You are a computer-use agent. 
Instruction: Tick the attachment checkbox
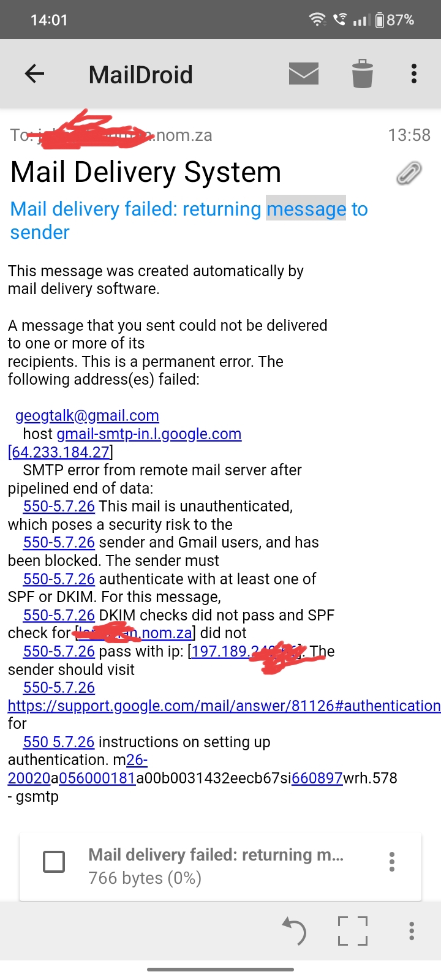(x=54, y=861)
